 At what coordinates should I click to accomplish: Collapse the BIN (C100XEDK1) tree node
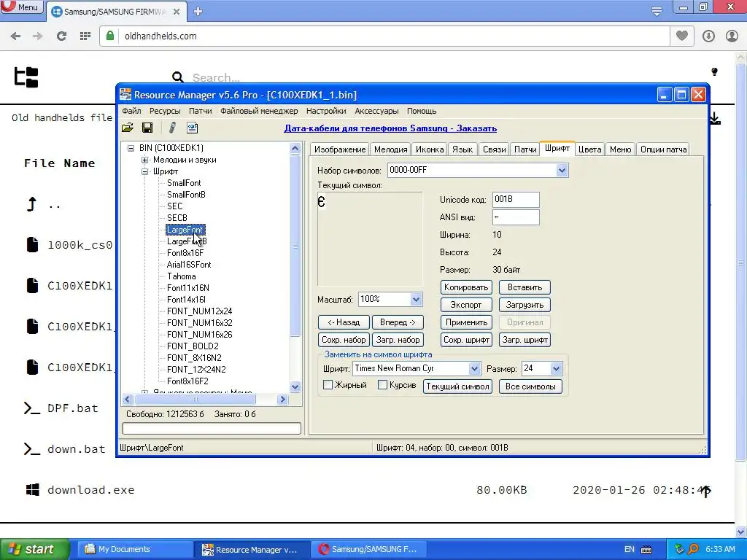[x=131, y=148]
